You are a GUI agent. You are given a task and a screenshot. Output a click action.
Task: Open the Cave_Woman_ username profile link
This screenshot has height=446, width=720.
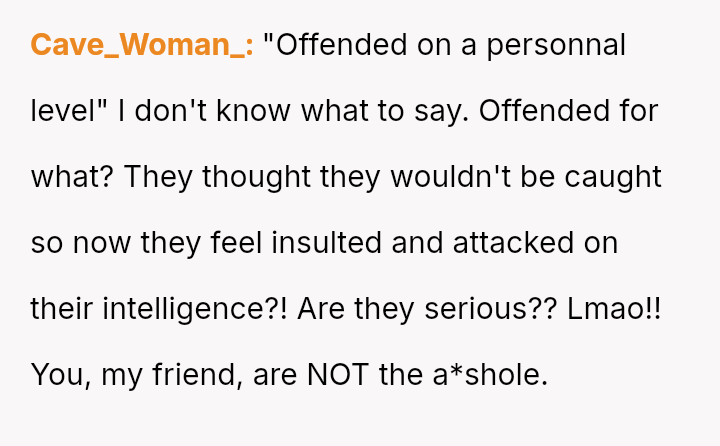pyautogui.click(x=142, y=46)
